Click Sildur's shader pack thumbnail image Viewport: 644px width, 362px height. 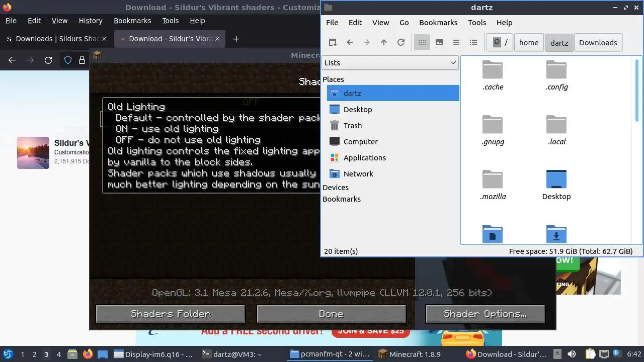click(33, 153)
